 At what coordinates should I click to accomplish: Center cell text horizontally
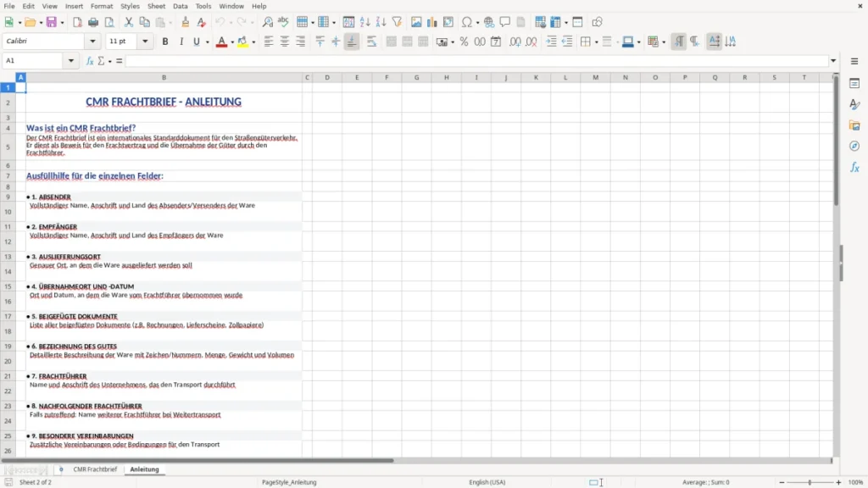pyautogui.click(x=285, y=42)
